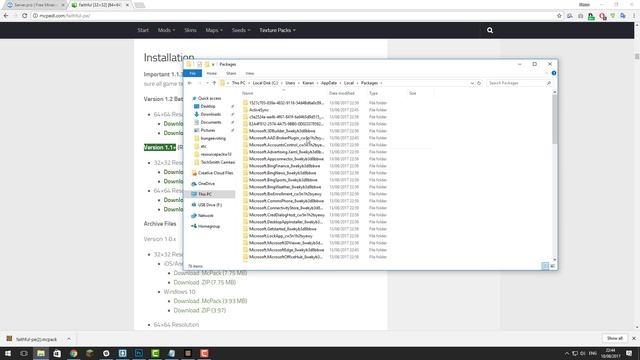Expand the address bar history dropdown
Image resolution: width=640 pixels, height=360 pixels.
pyautogui.click(x=472, y=83)
